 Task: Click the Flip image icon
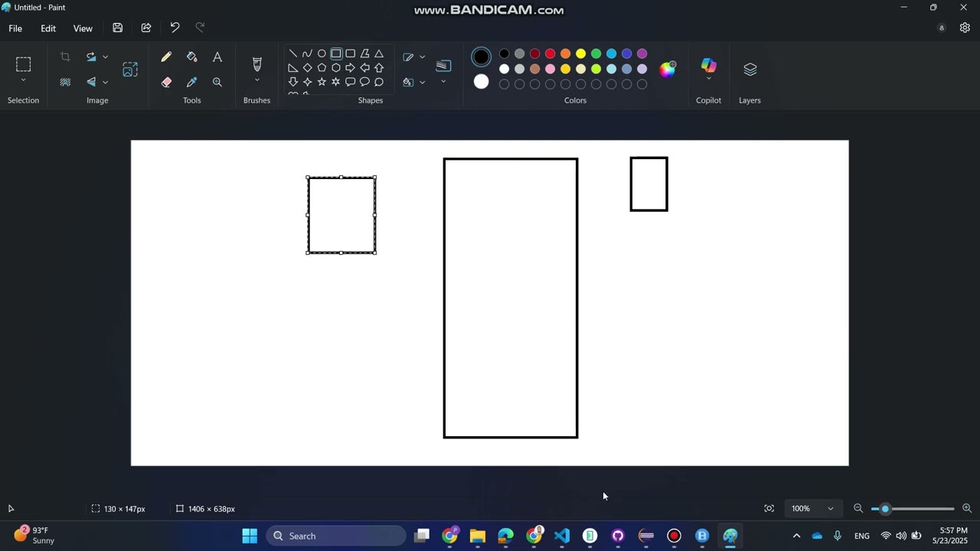(x=91, y=82)
